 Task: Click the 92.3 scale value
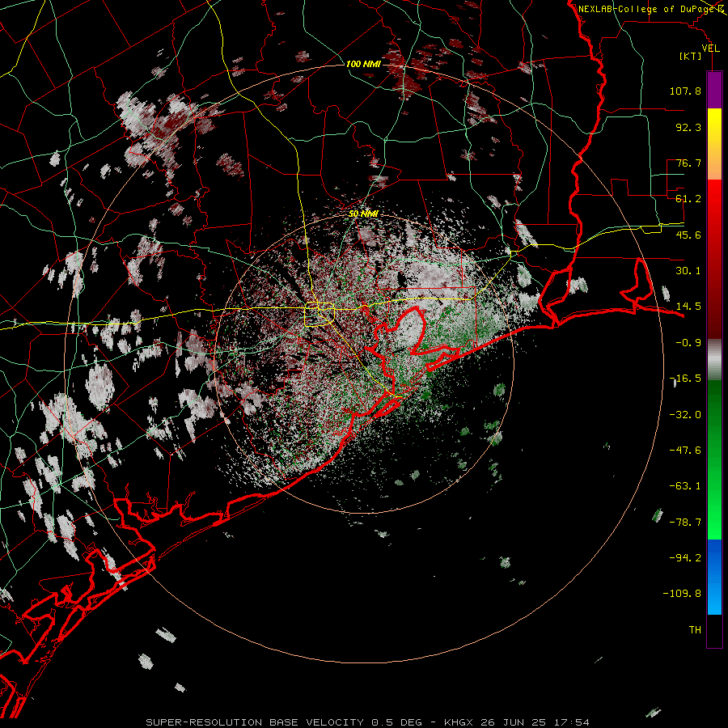coord(688,127)
